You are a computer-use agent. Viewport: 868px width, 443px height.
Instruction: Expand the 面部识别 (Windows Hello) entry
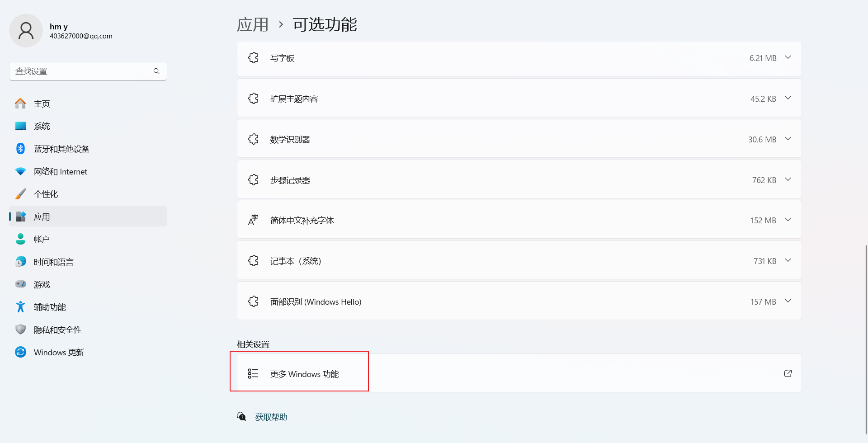[788, 301]
